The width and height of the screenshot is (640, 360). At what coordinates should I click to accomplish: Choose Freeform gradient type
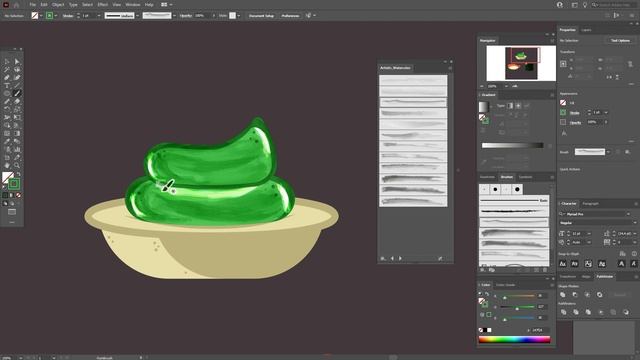pos(527,106)
